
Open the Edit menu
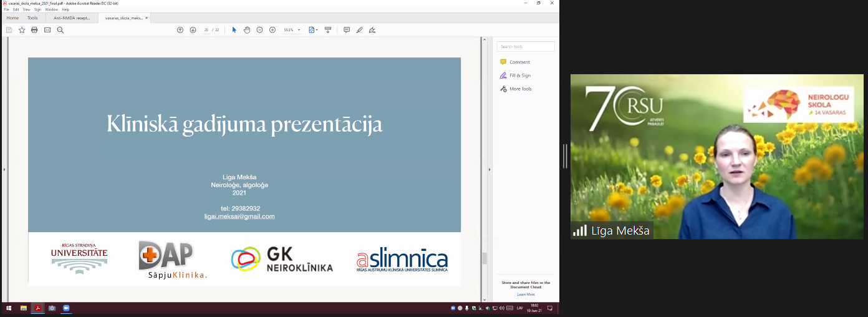coord(16,9)
